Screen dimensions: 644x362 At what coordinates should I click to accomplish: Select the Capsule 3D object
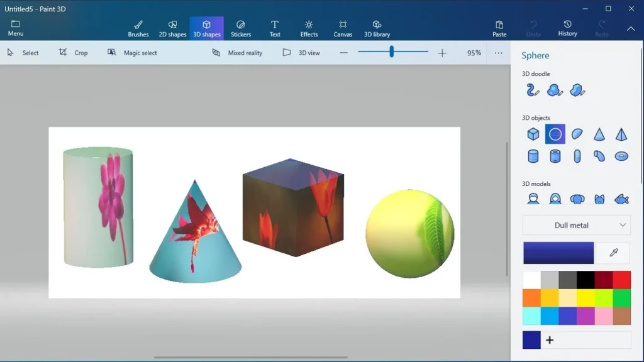(x=577, y=156)
